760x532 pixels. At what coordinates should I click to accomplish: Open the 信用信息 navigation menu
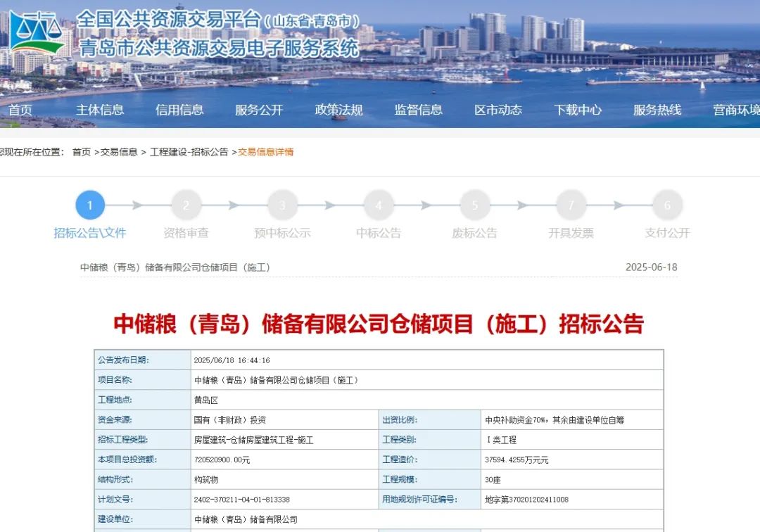click(x=179, y=110)
